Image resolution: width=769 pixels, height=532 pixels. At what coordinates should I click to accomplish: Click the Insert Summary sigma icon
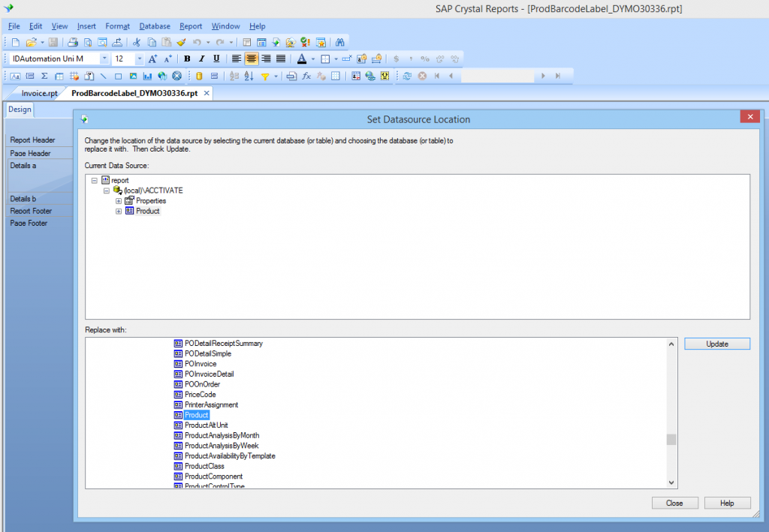(x=44, y=76)
